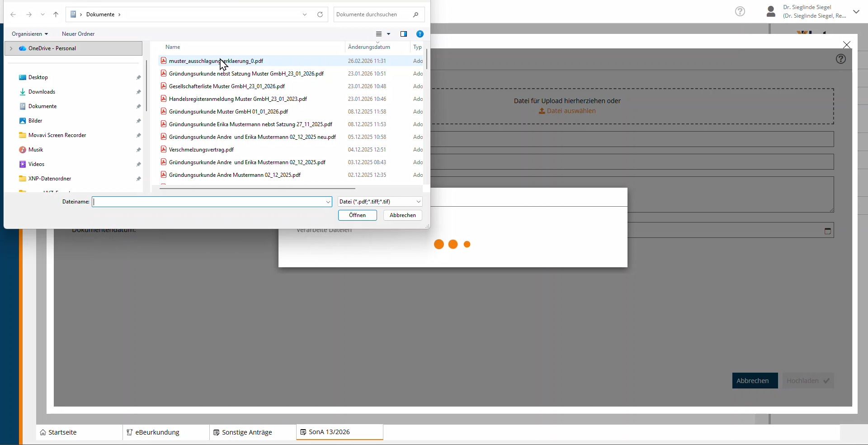Click the user profile icon
The image size is (868, 445).
click(x=771, y=12)
